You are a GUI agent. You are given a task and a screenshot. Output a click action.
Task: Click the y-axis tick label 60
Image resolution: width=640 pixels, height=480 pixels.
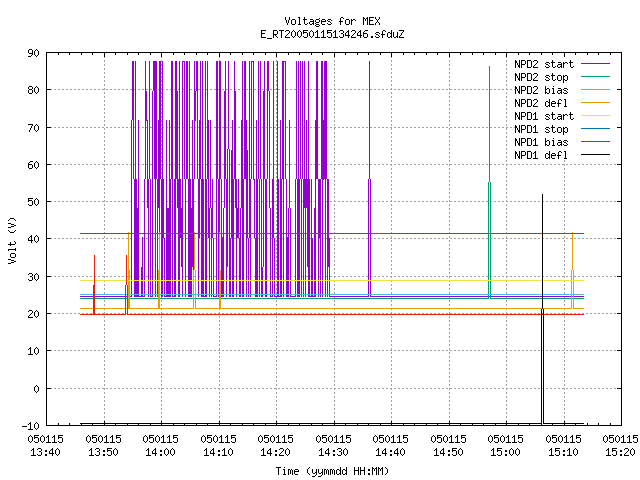pyautogui.click(x=33, y=165)
